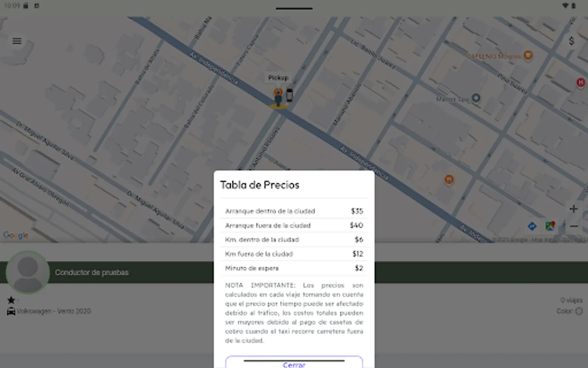Open the Google Maps icon on the map
The width and height of the screenshot is (588, 368).
[x=549, y=226]
